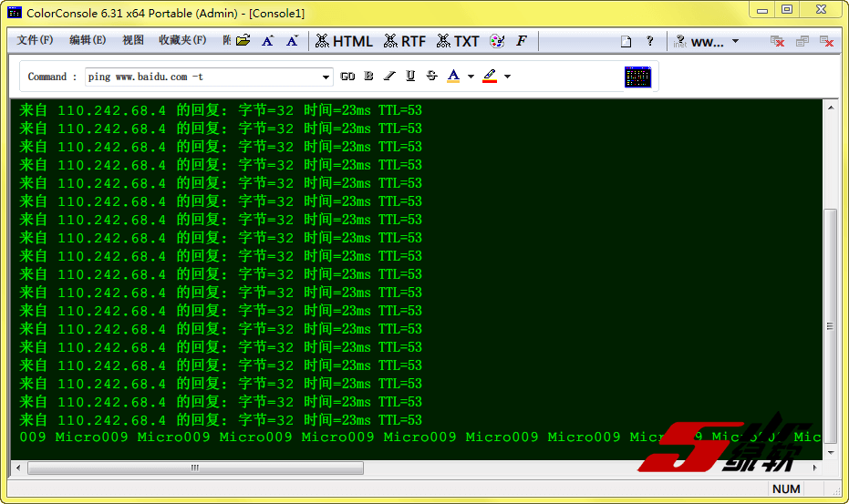
Task: Export console output as RTF
Action: click(x=405, y=41)
